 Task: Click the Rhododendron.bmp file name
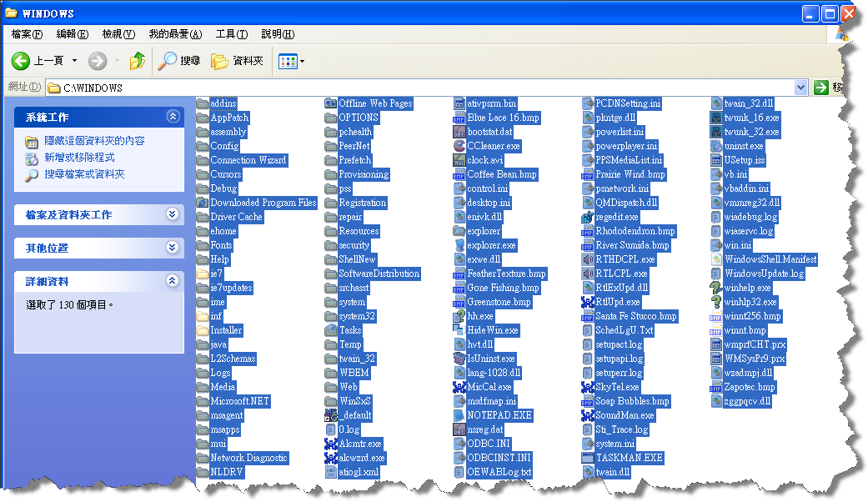point(635,231)
